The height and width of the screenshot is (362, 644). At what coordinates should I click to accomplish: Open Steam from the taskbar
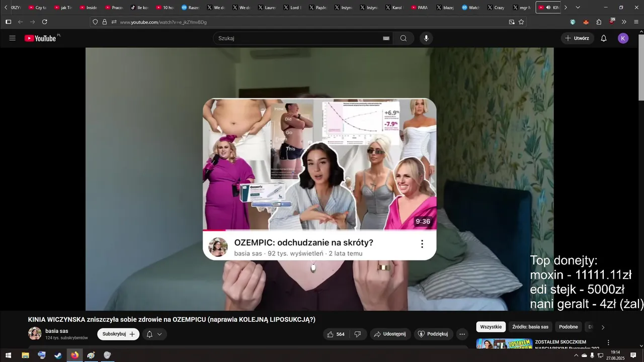pos(58,355)
